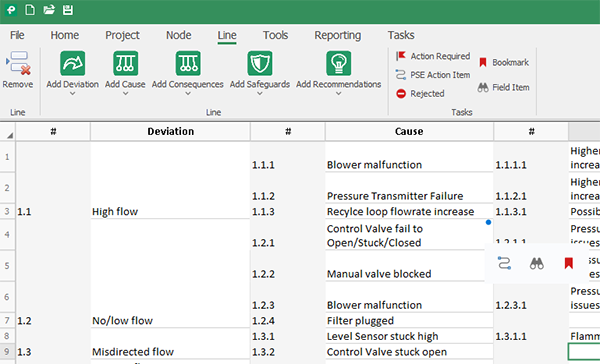Click the Field Item binoculars icon in ribbon

[x=483, y=88]
